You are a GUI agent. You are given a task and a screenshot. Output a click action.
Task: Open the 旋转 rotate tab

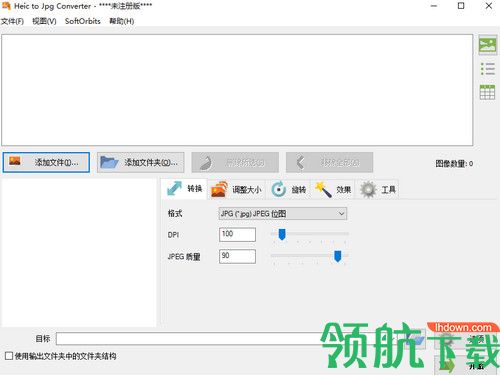coord(289,189)
